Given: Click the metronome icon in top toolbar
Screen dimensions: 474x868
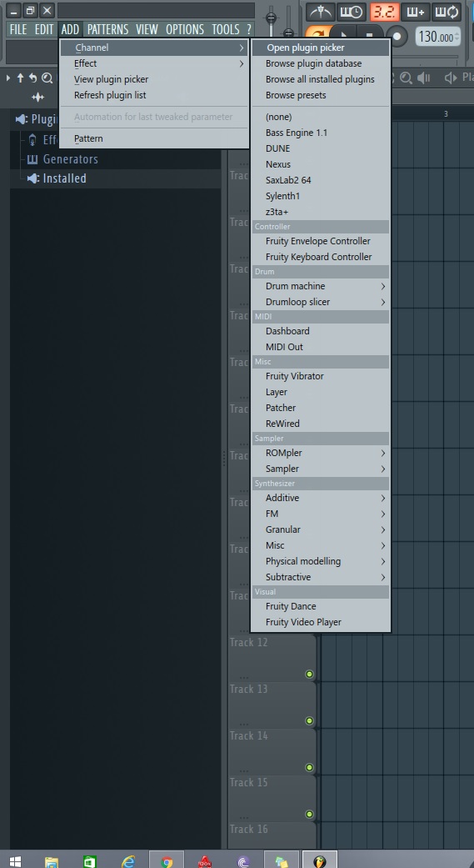Looking at the screenshot, I should [320, 12].
